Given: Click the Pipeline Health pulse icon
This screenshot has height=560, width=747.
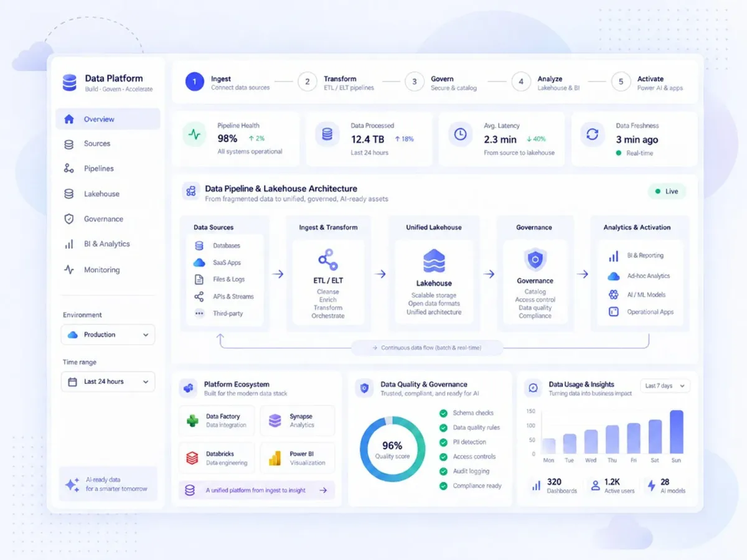Looking at the screenshot, I should pos(195,134).
